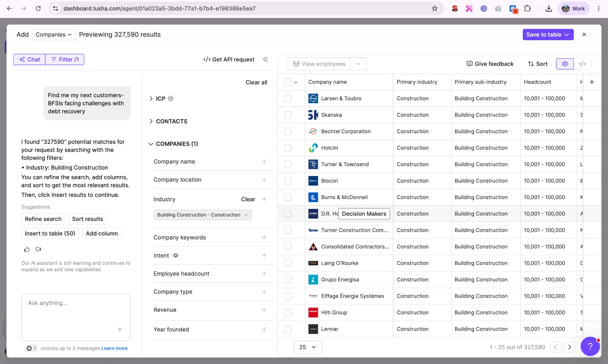Click the Add column suggestion
This screenshot has height=364, width=608.
pyautogui.click(x=102, y=234)
